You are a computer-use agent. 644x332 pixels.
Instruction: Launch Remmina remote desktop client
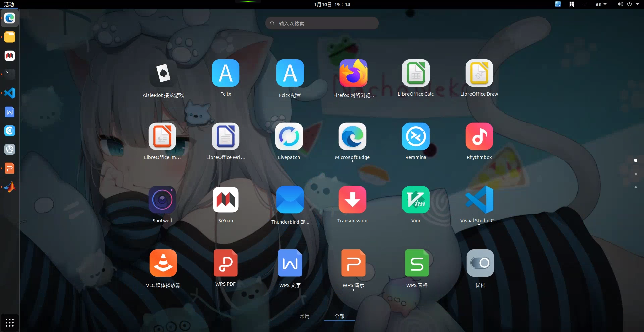[416, 137]
